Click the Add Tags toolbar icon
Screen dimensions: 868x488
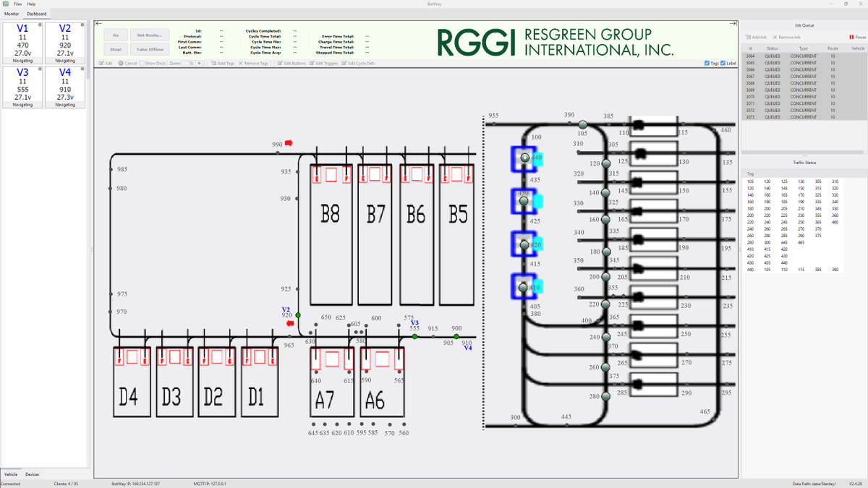point(213,64)
